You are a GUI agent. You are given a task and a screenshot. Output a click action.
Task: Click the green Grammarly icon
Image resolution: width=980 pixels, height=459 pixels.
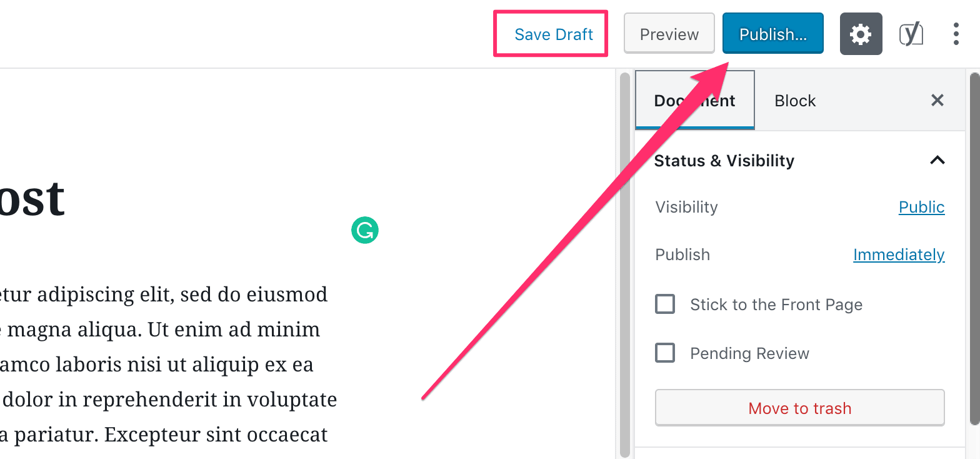point(365,230)
